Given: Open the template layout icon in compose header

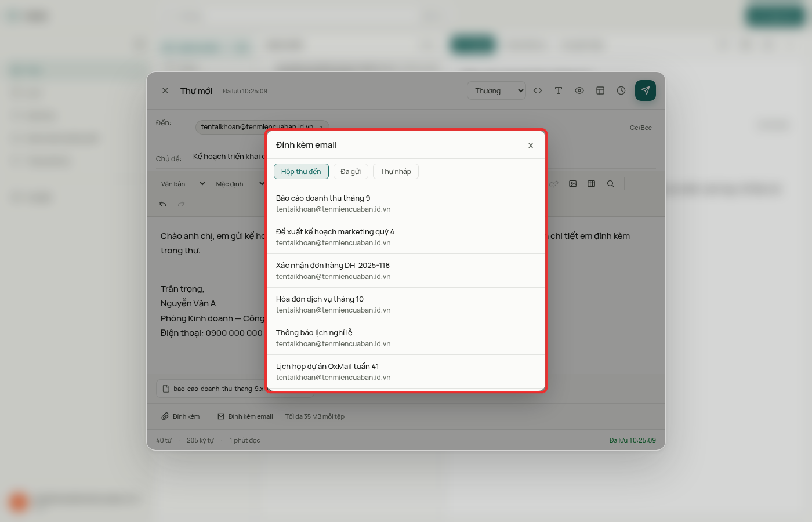Looking at the screenshot, I should click(x=600, y=90).
